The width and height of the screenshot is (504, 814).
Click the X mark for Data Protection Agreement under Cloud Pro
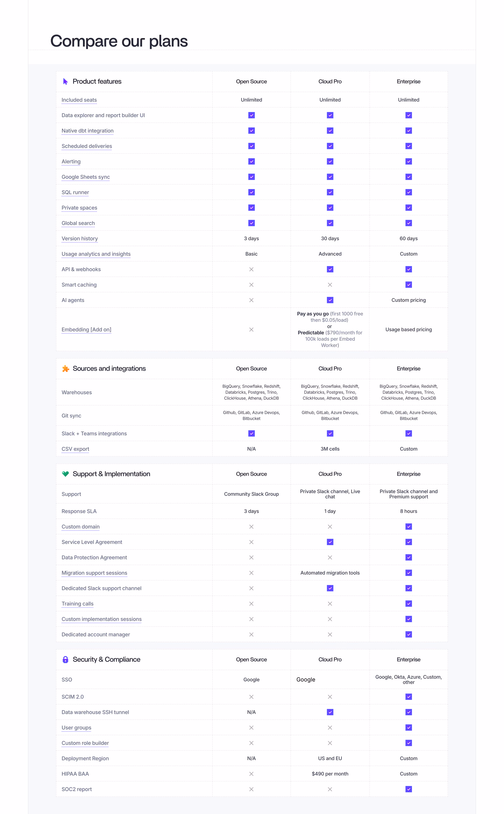coord(330,557)
